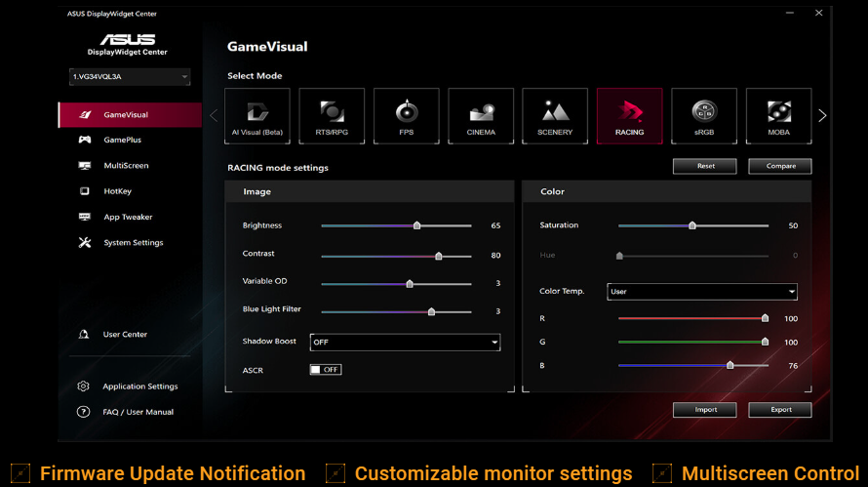
Task: Click the Import button
Action: [x=705, y=410]
